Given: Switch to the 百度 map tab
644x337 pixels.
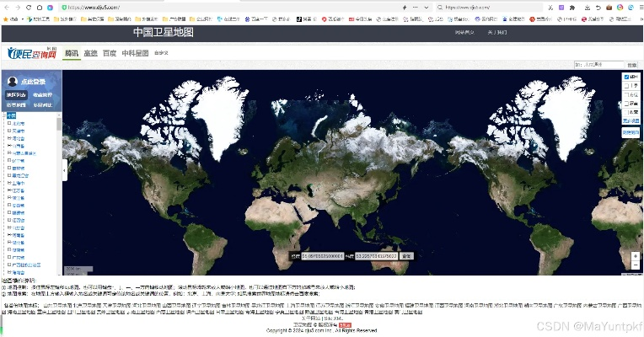Looking at the screenshot, I should (110, 53).
